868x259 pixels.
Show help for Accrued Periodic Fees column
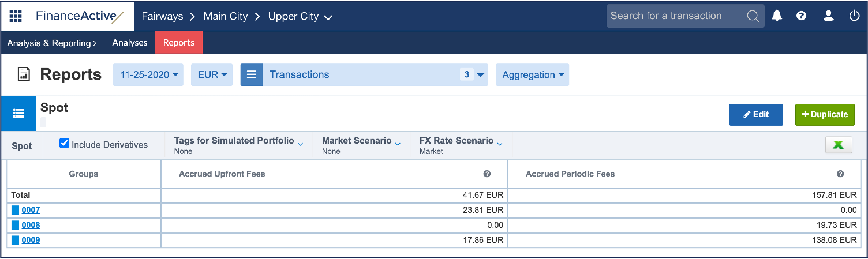(840, 174)
